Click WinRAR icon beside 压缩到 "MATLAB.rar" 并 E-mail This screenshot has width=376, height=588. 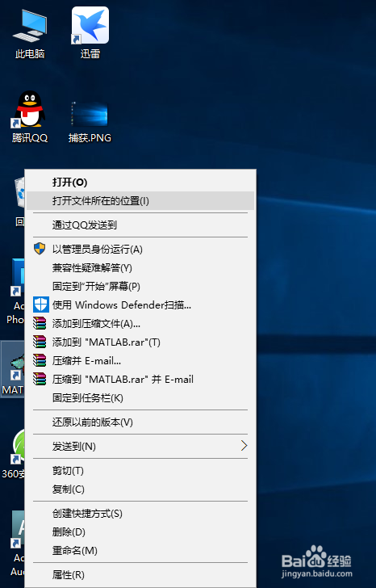pyautogui.click(x=40, y=379)
